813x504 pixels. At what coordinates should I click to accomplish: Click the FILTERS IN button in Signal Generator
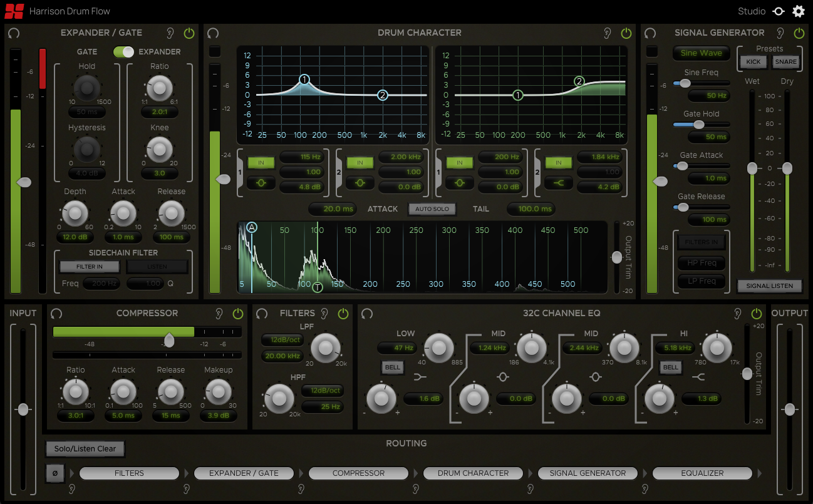[x=702, y=242]
